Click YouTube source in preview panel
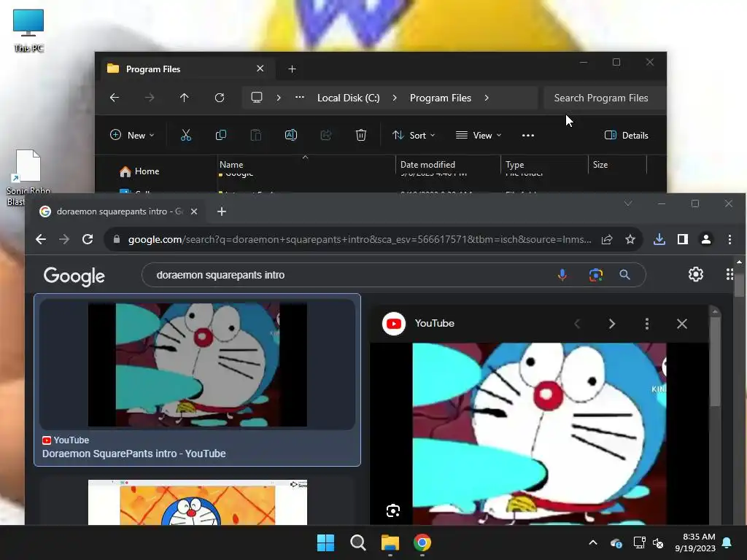 418,323
